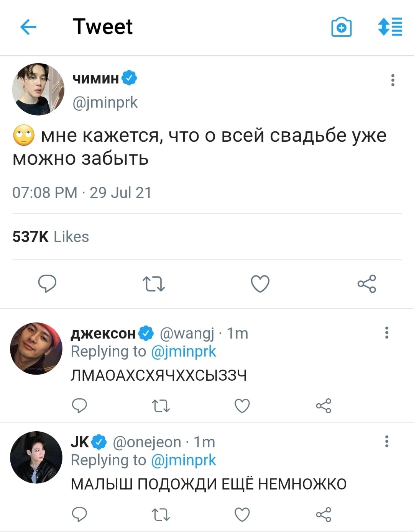Open more options on чимин's tweet
Image resolution: width=414 pixels, height=532 pixels.
click(393, 80)
